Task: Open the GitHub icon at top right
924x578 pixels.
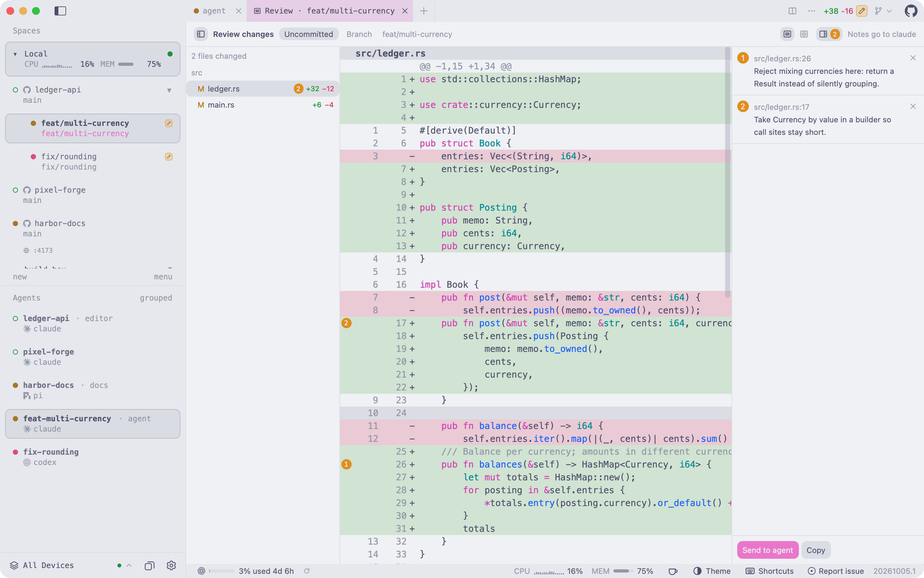Action: click(911, 11)
